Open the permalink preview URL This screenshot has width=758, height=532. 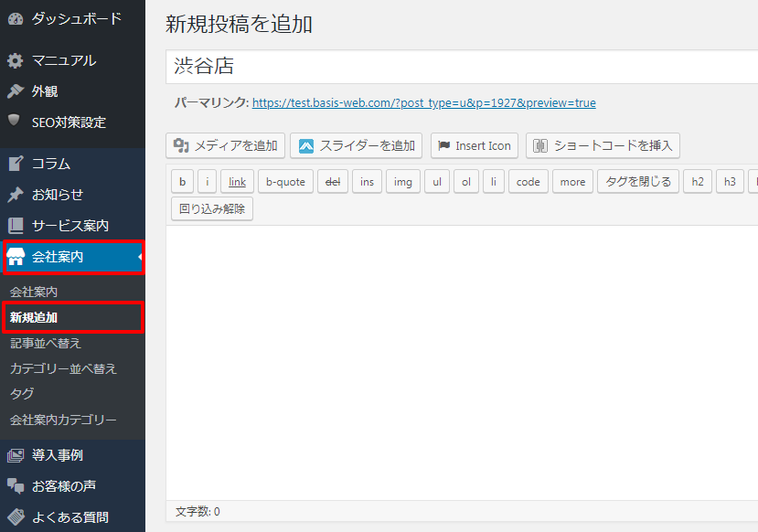point(424,103)
